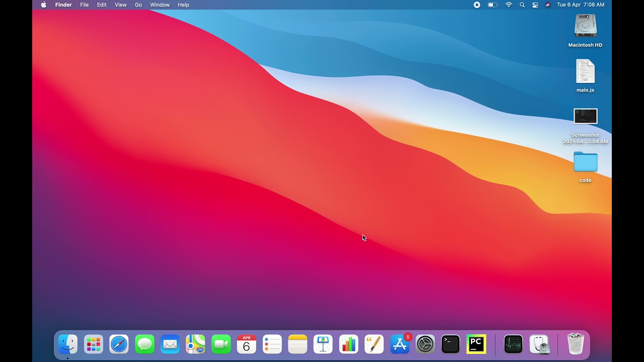Start FaceTime from the Dock
This screenshot has height=362, width=644.
pyautogui.click(x=221, y=344)
